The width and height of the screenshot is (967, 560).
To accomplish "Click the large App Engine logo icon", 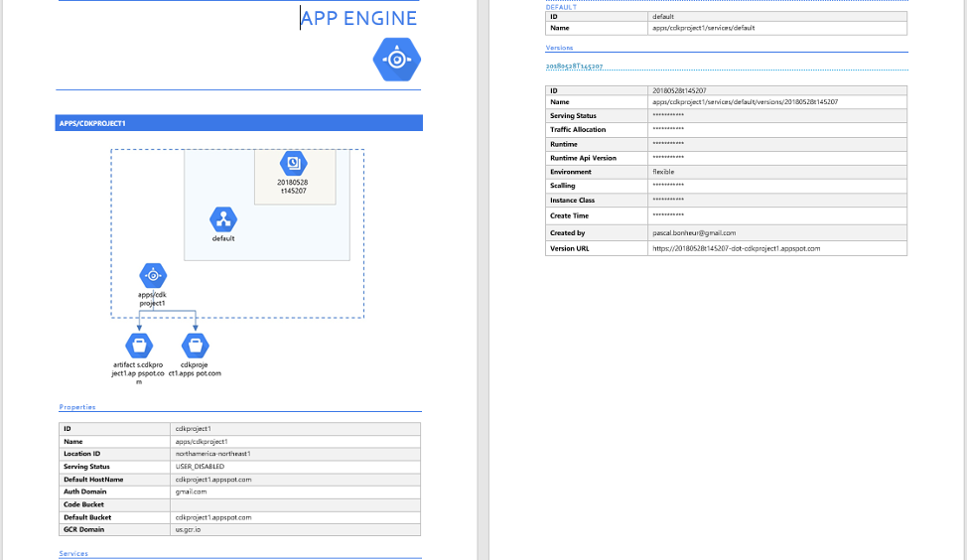I will tap(396, 60).
